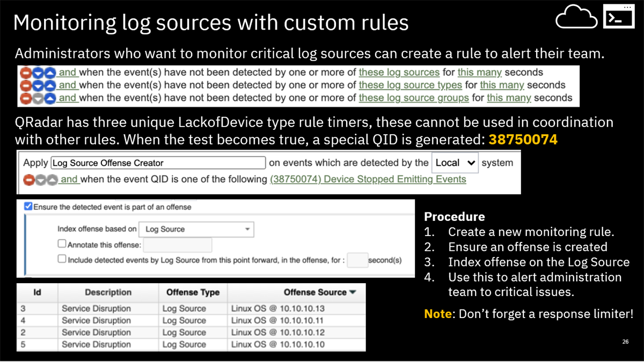
Task: Delete the event QID rule test
Action: coord(30,180)
